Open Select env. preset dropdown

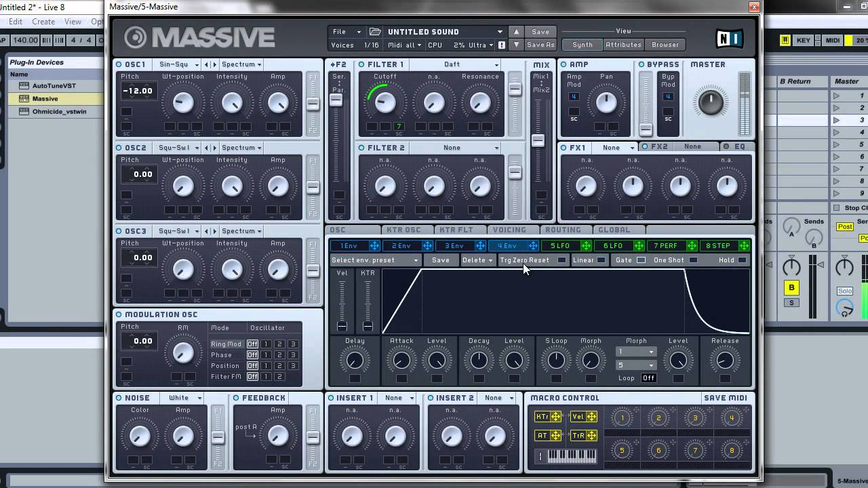coord(376,260)
